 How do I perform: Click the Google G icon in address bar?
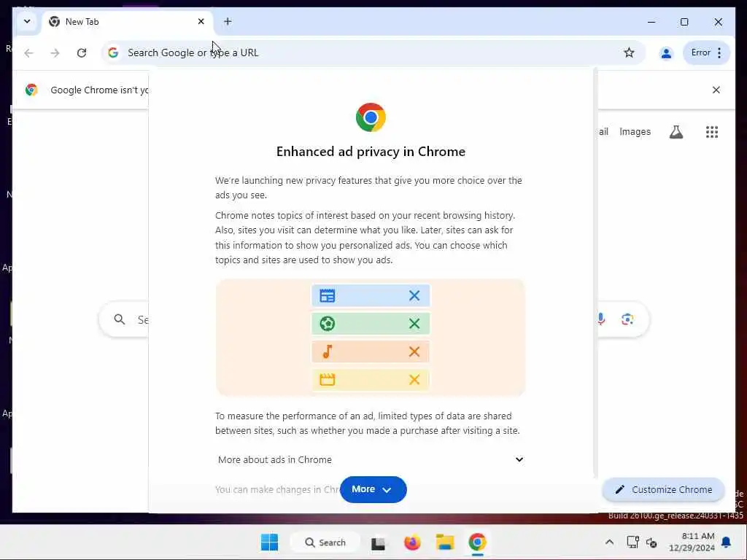click(x=113, y=52)
